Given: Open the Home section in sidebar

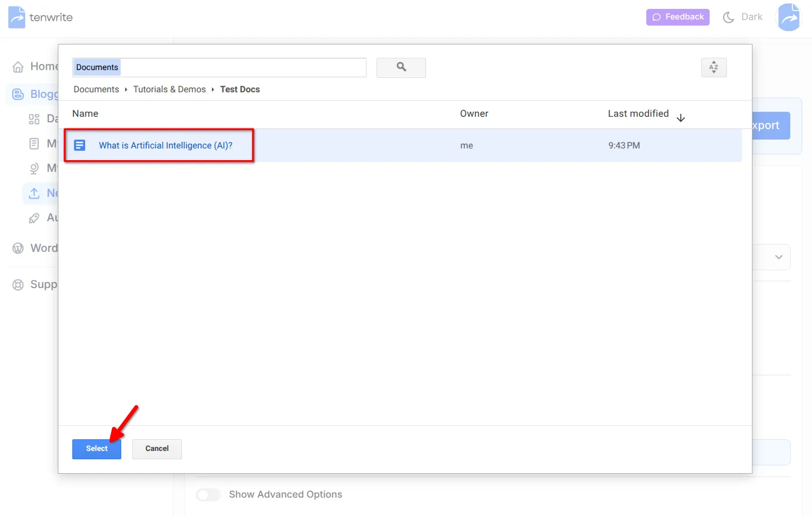Looking at the screenshot, I should click(18, 66).
